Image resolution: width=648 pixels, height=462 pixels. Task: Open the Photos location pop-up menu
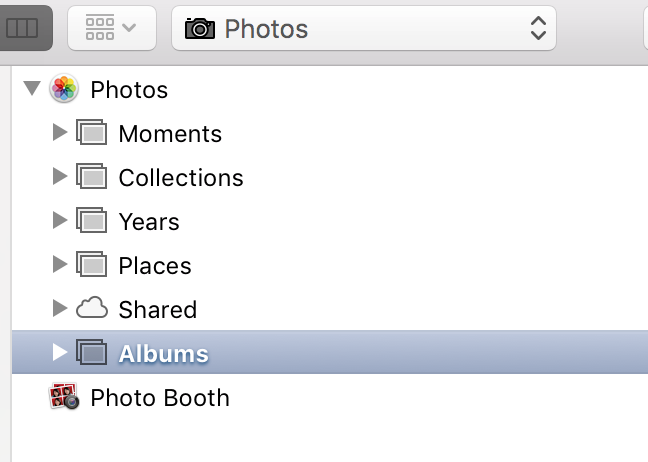(x=364, y=28)
